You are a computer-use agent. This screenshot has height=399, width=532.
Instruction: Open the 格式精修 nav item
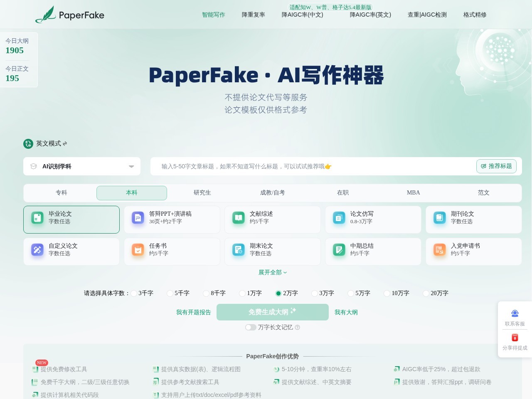[x=475, y=15]
